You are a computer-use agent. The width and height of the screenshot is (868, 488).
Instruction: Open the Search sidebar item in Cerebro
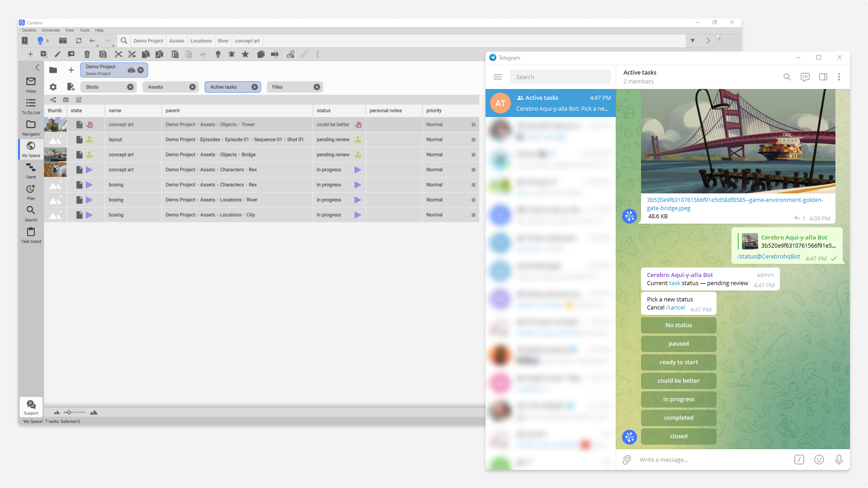click(31, 214)
